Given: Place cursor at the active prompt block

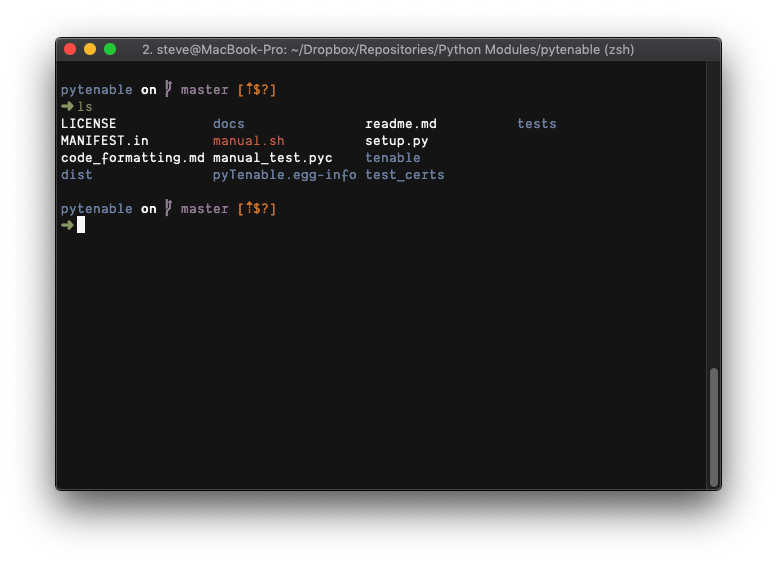Looking at the screenshot, I should click(x=81, y=225).
